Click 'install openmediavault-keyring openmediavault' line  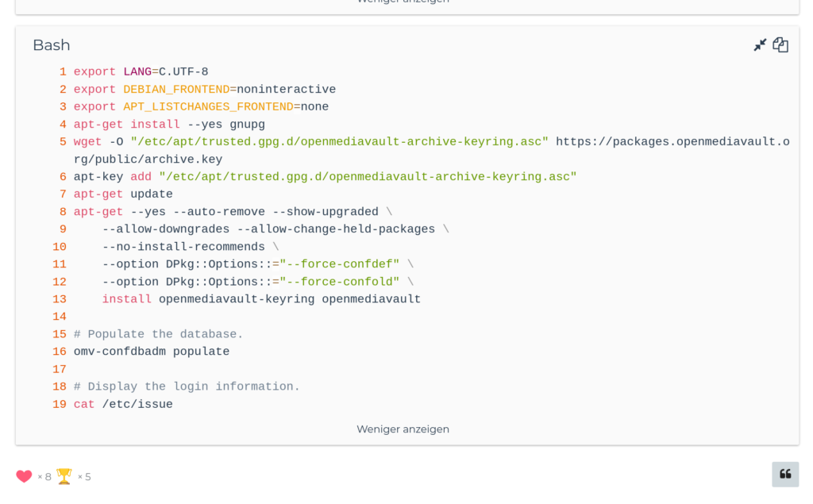tap(261, 299)
